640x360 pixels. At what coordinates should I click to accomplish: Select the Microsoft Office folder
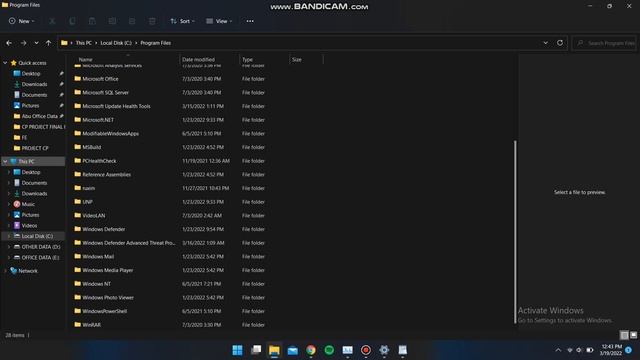pyautogui.click(x=100, y=79)
